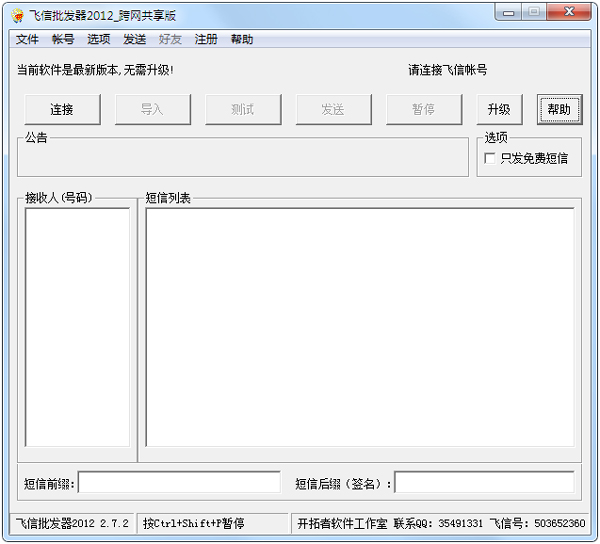Click the 按Ctrl+Shift+P暂停 status bar entry
Screen dimensions: 600x544
coord(212,523)
